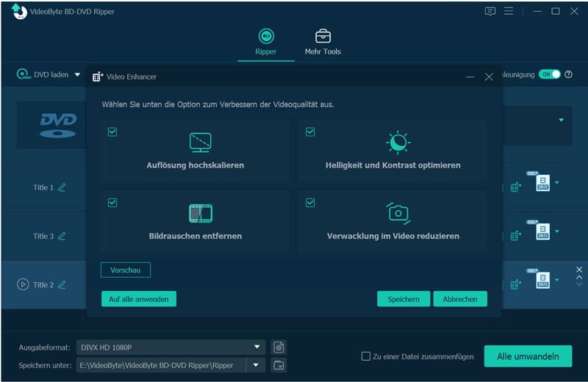Click the rename pencil icon next to Title 3
The image size is (588, 382).
tap(62, 236)
